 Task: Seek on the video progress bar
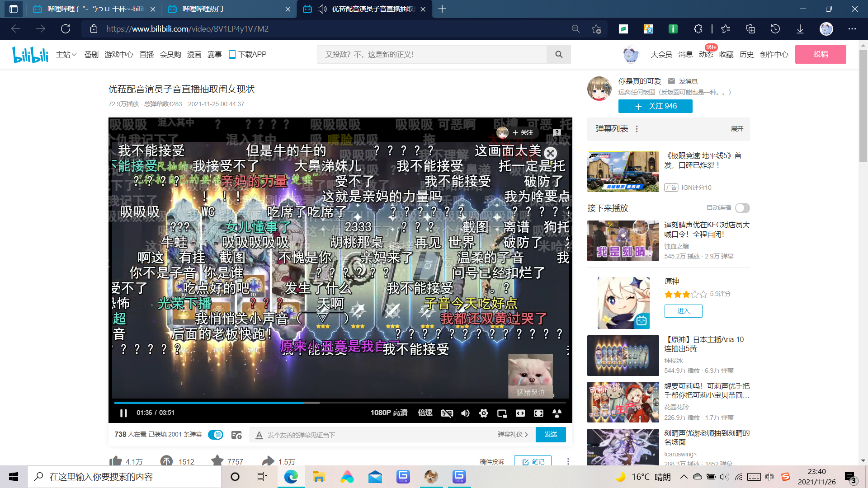click(340, 402)
